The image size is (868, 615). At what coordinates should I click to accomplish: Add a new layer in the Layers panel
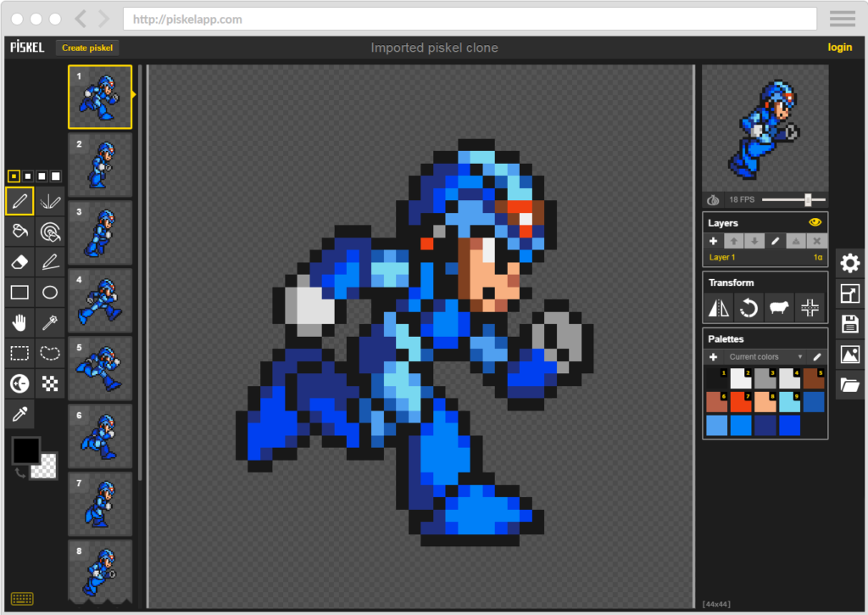[713, 241]
